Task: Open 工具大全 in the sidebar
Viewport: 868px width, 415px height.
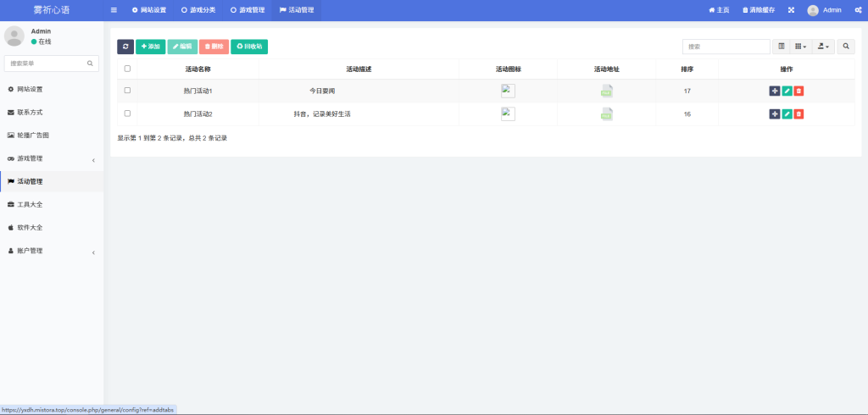Action: click(51, 204)
